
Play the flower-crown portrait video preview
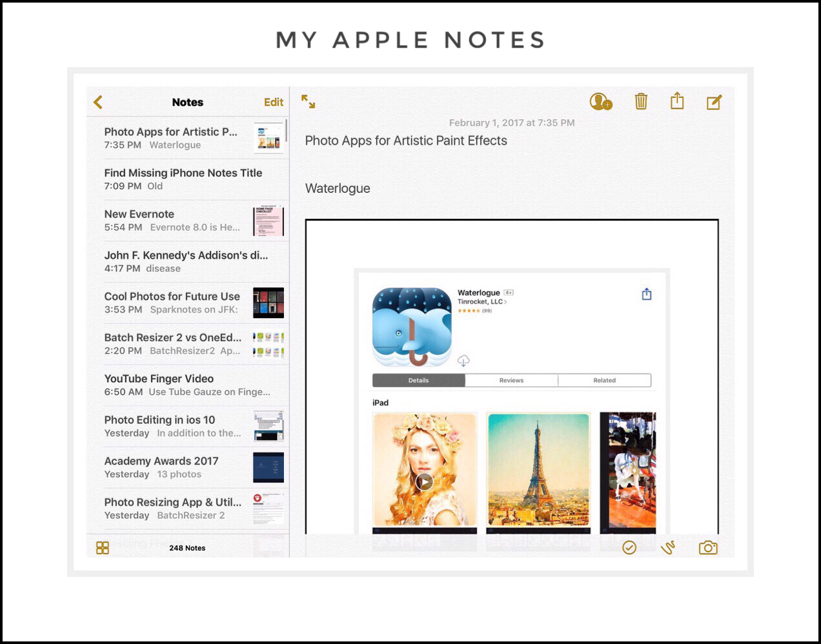(424, 481)
